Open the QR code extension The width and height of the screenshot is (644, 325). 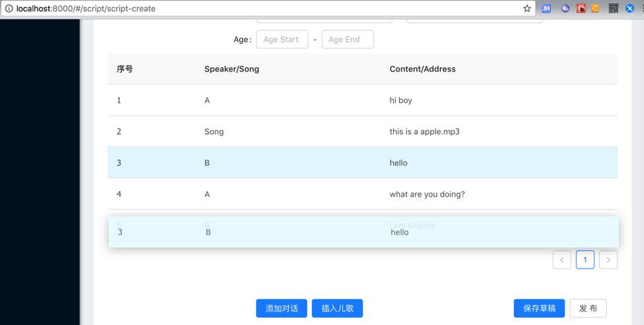(x=614, y=9)
